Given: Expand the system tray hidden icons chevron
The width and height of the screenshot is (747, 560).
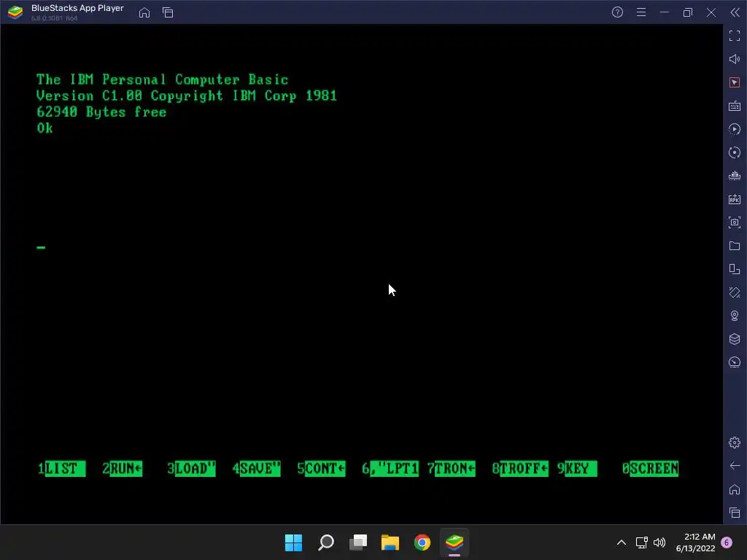Looking at the screenshot, I should (622, 542).
